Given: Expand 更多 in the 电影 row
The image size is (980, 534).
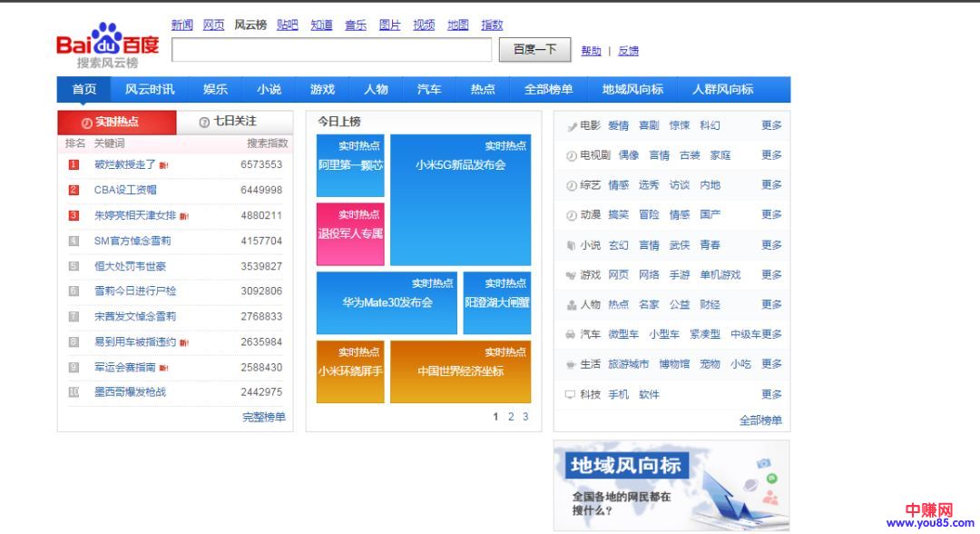Looking at the screenshot, I should tap(771, 125).
